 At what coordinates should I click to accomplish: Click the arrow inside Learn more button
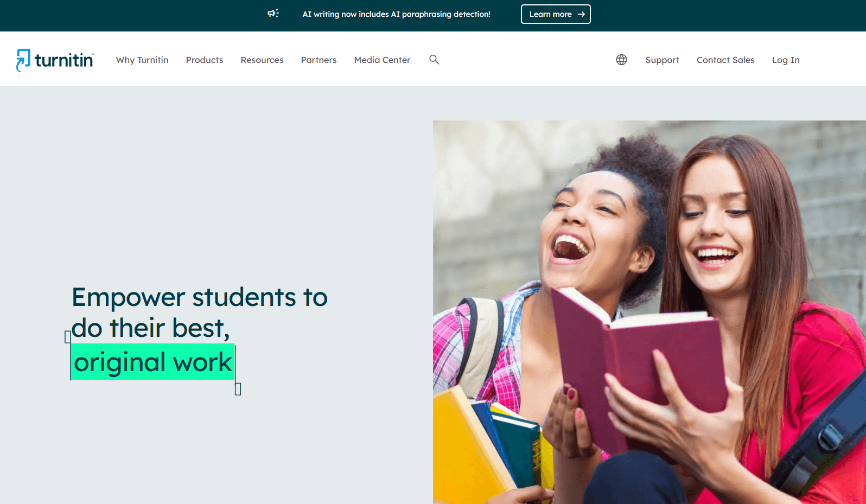(x=581, y=14)
